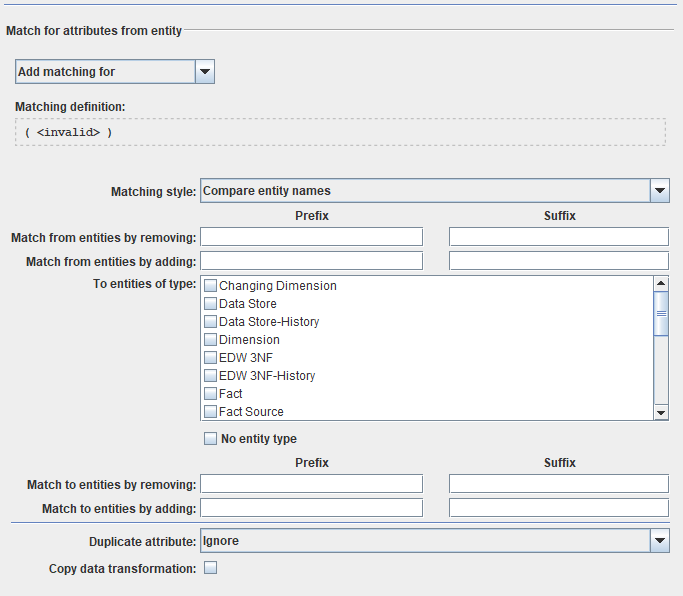
Task: Click suffix field for match from adding
Action: point(558,261)
